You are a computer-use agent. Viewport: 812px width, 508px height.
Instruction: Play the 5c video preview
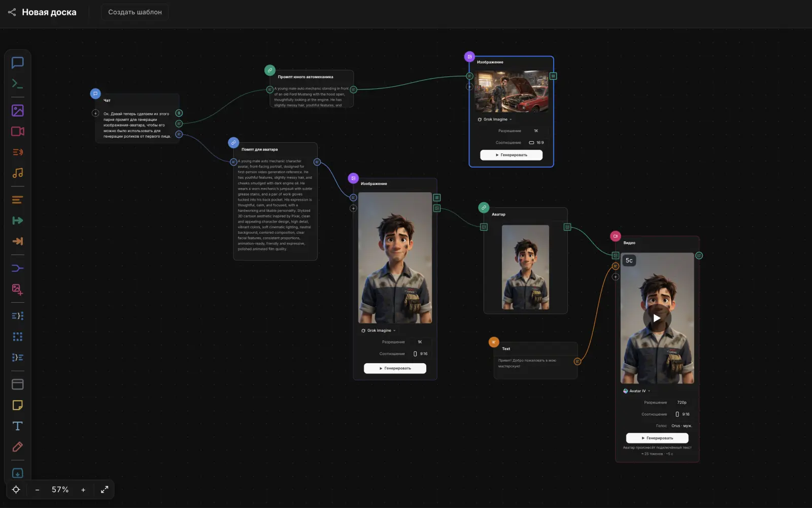pyautogui.click(x=657, y=318)
